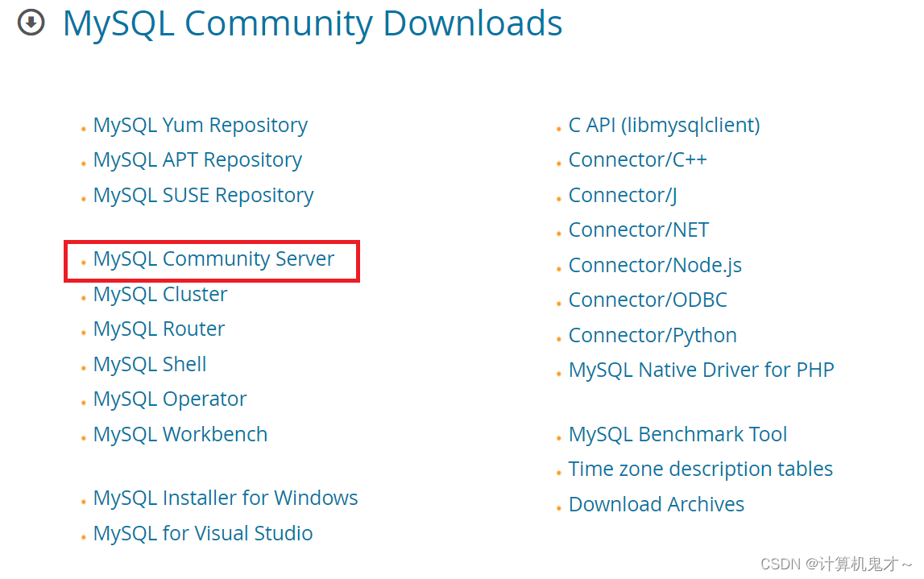Open MySQL Shell downloads
This screenshot has height=579, width=924.
pos(150,364)
